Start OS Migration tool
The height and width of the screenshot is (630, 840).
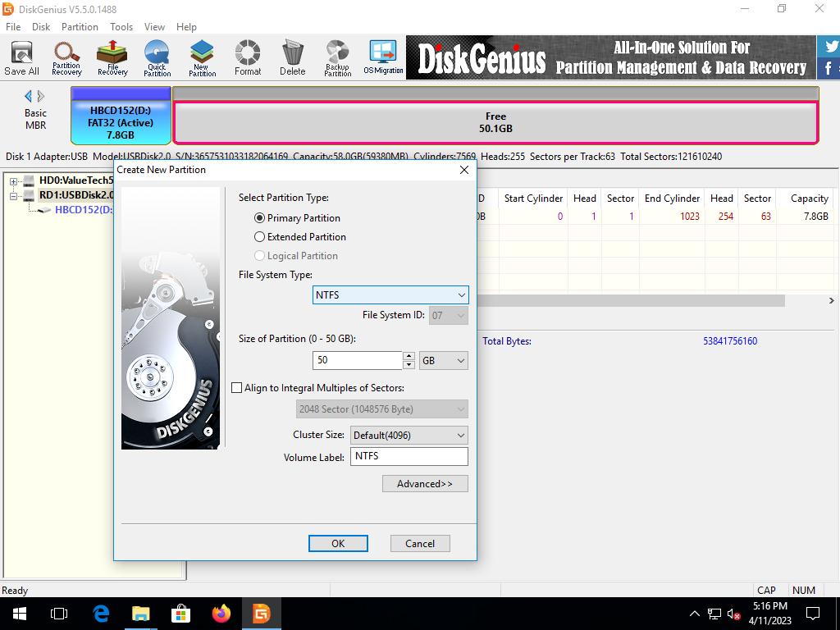(x=383, y=57)
